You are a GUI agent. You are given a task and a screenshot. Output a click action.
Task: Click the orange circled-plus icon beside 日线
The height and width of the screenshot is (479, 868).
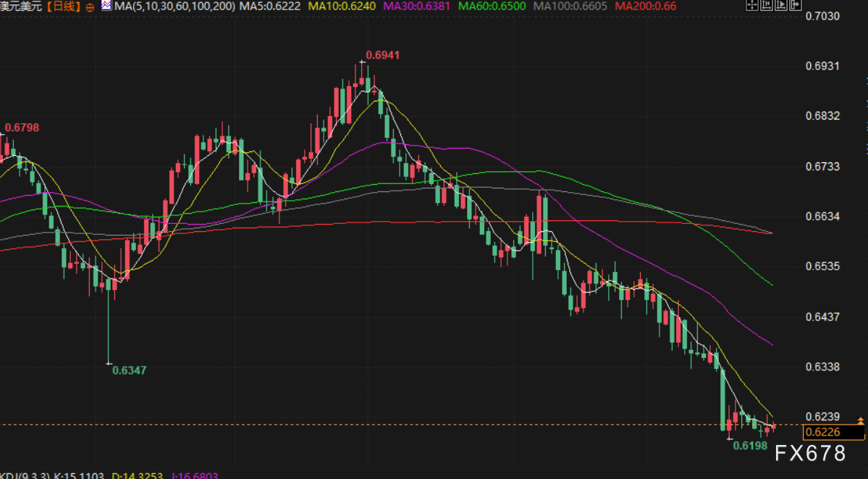point(89,7)
